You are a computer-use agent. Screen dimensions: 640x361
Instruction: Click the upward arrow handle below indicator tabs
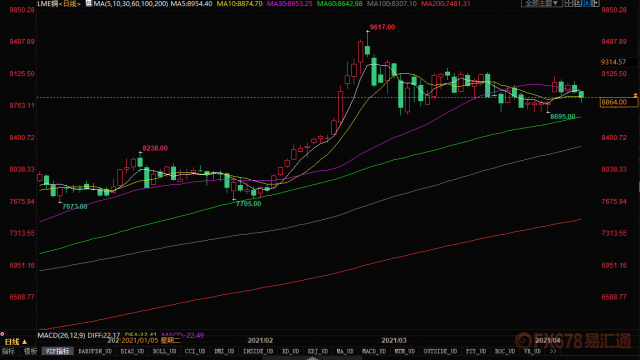[x=313, y=358]
